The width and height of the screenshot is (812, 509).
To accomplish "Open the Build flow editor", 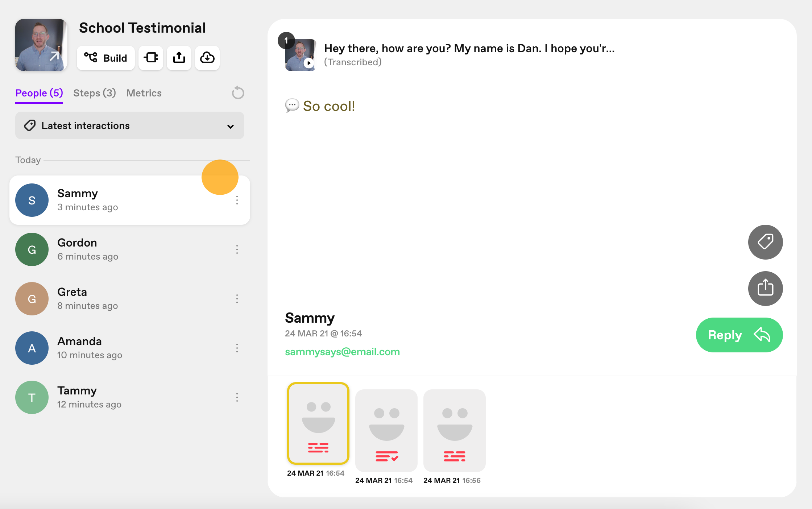I will pyautogui.click(x=105, y=58).
